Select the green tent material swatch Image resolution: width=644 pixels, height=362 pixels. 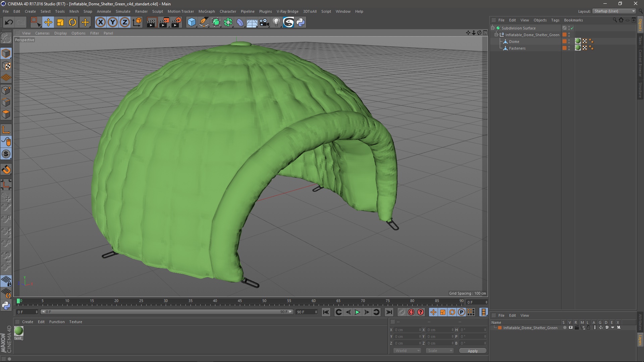coord(19,331)
